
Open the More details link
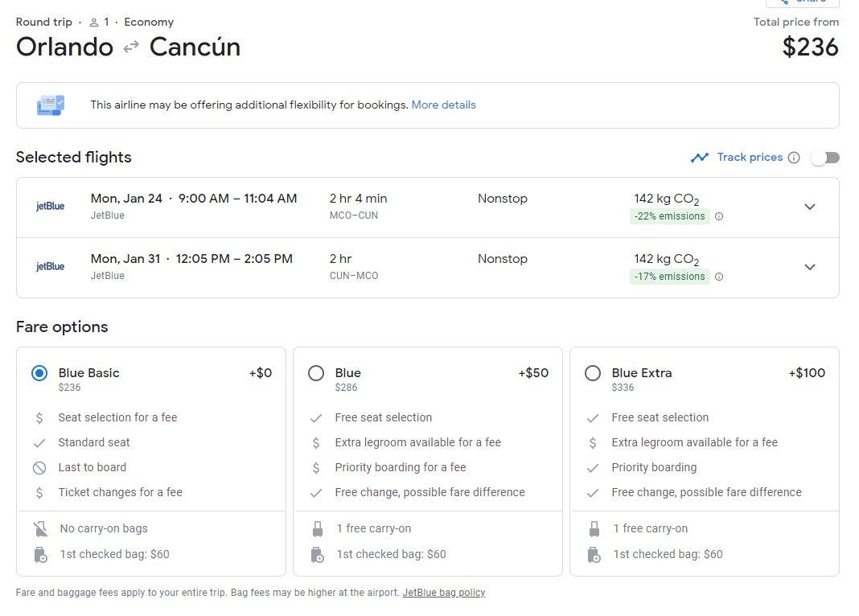[443, 105]
